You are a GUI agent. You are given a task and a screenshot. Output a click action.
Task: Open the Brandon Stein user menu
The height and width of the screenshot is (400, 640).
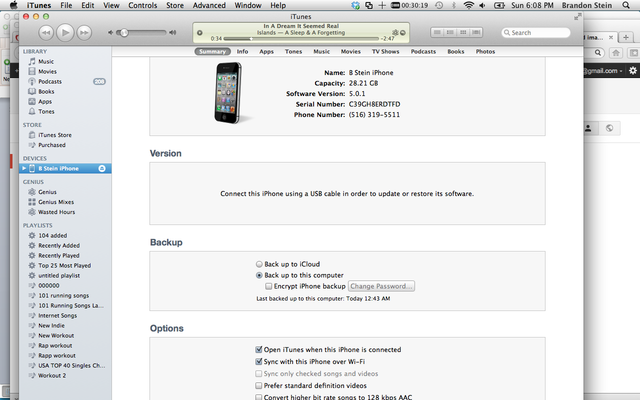point(587,5)
